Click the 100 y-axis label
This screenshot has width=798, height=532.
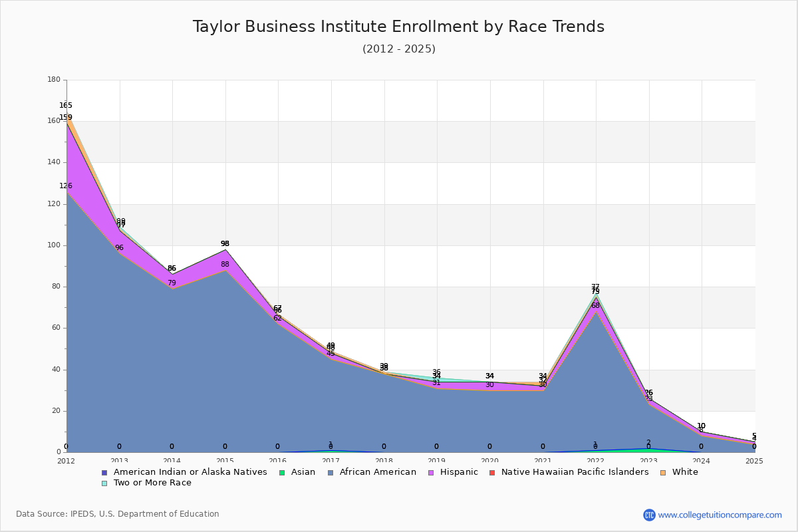[54, 245]
